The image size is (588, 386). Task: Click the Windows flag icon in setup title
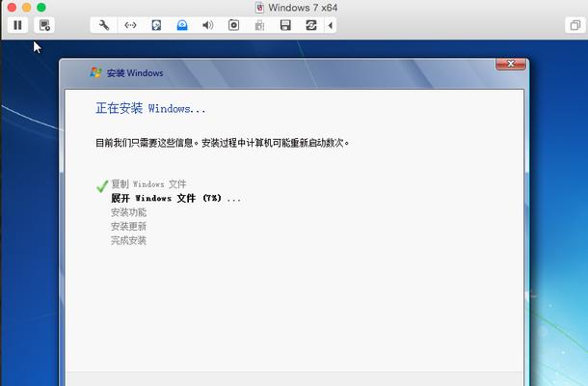[96, 72]
